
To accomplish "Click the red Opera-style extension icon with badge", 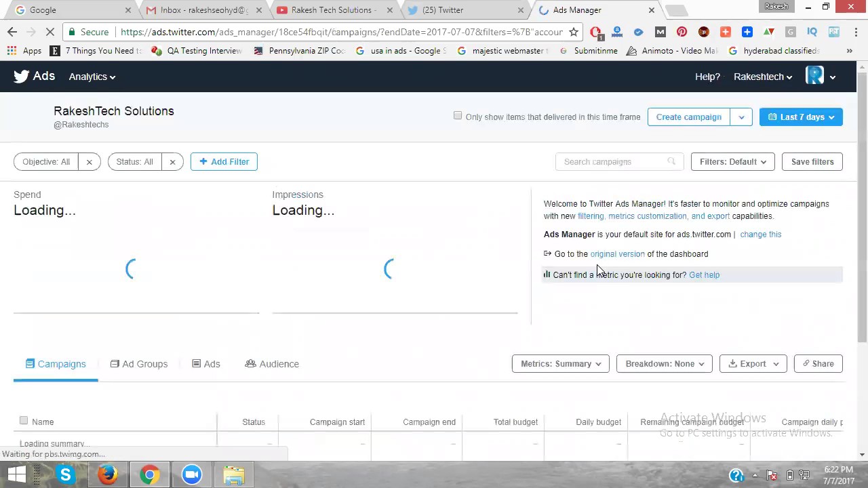I will (595, 32).
